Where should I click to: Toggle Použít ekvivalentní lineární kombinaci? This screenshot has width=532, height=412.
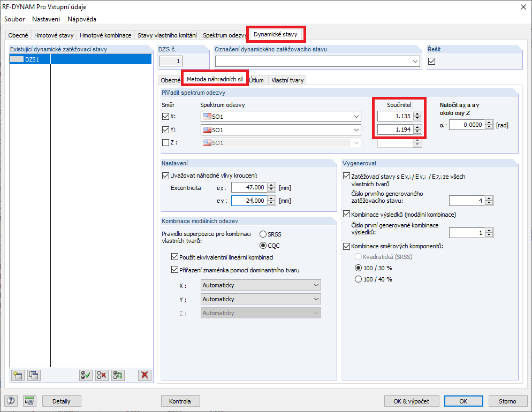174,257
